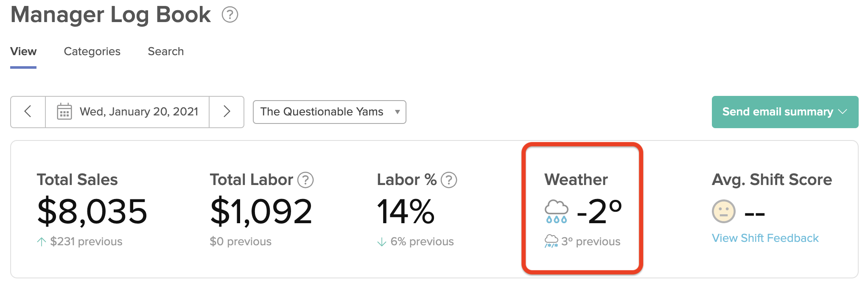The width and height of the screenshot is (868, 286).
Task: Click the Labor % help question mark
Action: tap(449, 180)
